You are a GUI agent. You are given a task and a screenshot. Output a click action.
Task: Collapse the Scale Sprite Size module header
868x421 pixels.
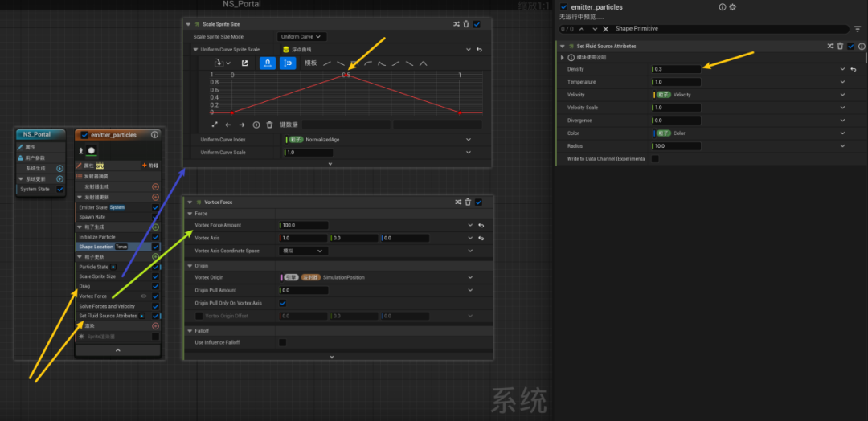tap(188, 24)
